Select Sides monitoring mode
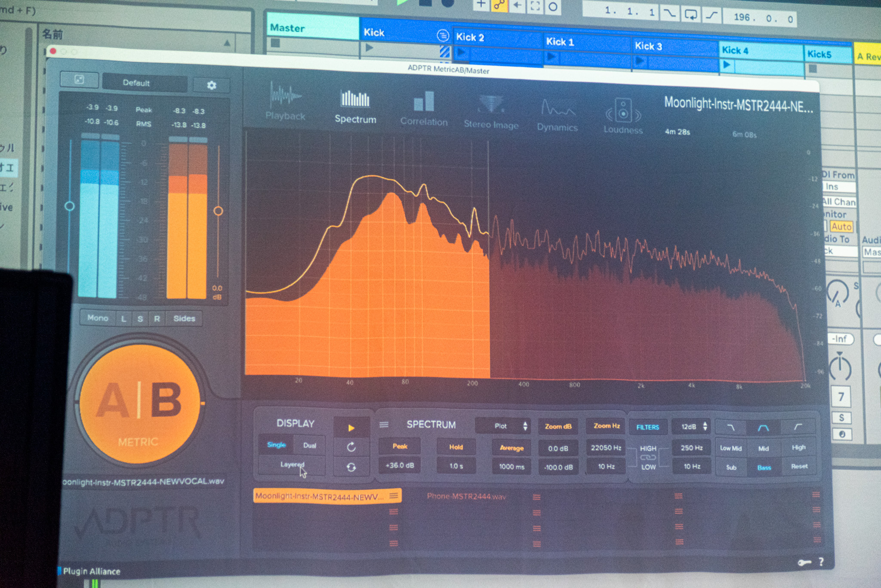The image size is (881, 588). click(x=184, y=319)
